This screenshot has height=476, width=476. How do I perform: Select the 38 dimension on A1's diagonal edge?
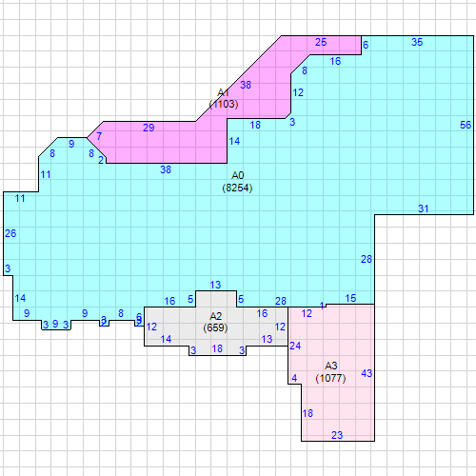point(246,85)
